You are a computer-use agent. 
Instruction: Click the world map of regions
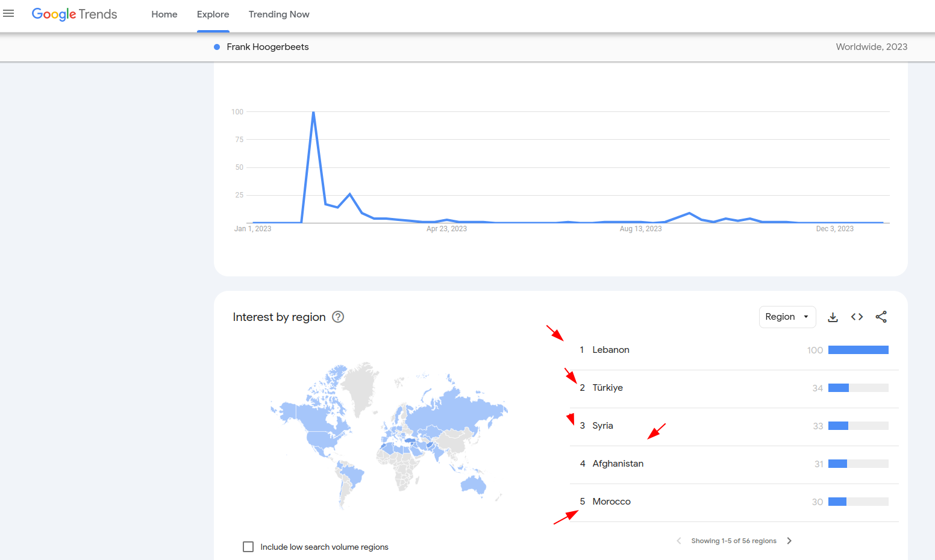pyautogui.click(x=389, y=434)
